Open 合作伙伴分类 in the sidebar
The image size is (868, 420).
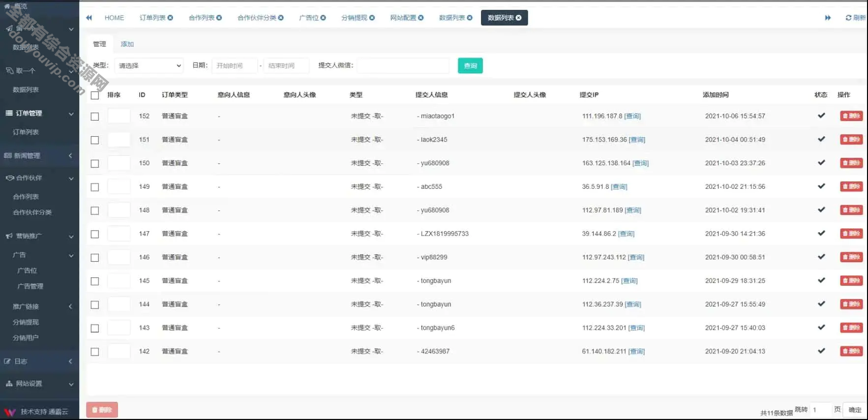(32, 212)
